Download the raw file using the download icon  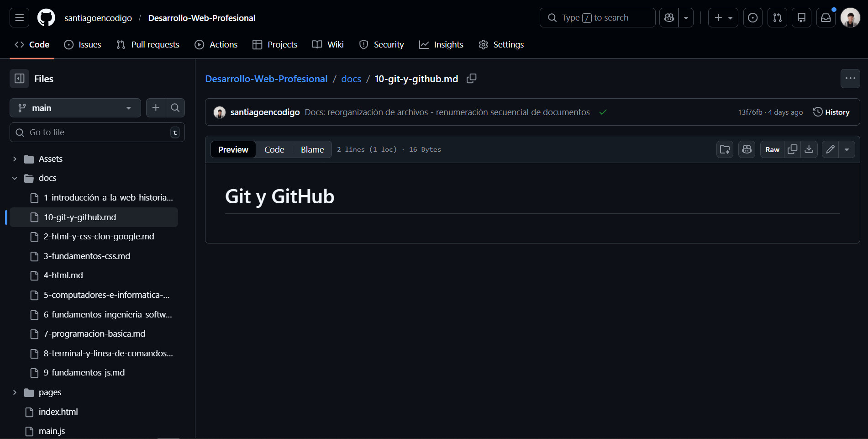point(809,149)
